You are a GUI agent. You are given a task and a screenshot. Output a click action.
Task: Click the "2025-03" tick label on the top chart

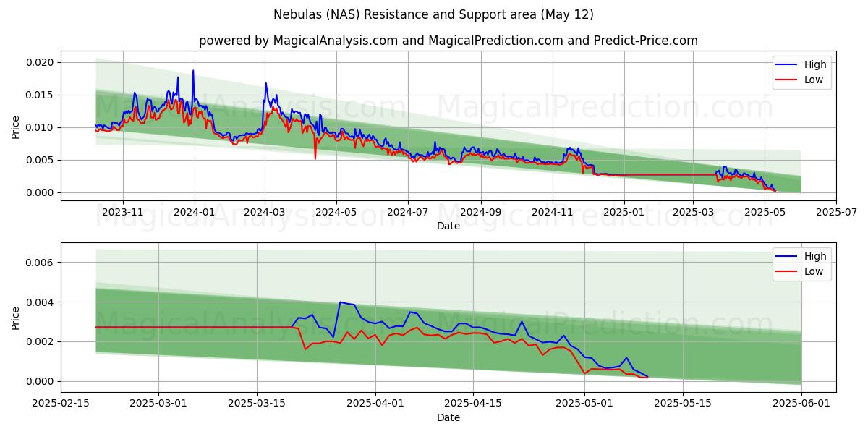692,212
